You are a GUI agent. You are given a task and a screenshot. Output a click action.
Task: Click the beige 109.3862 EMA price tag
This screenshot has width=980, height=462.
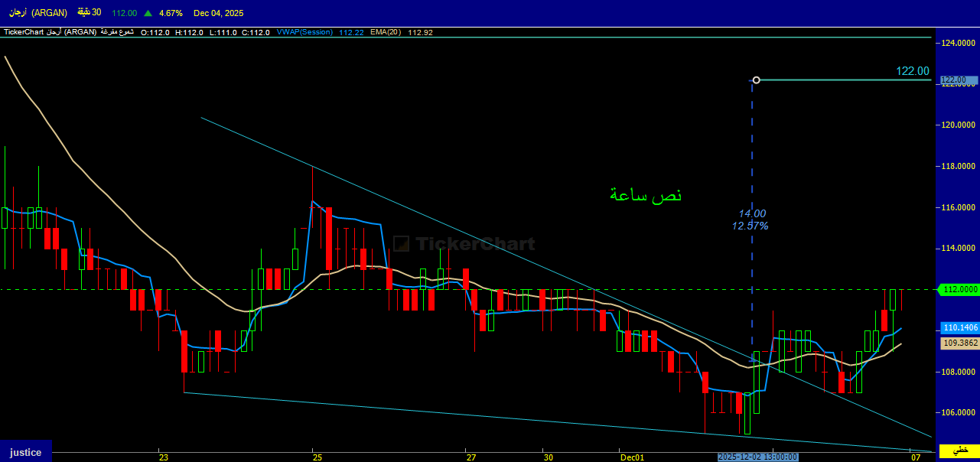click(x=959, y=343)
